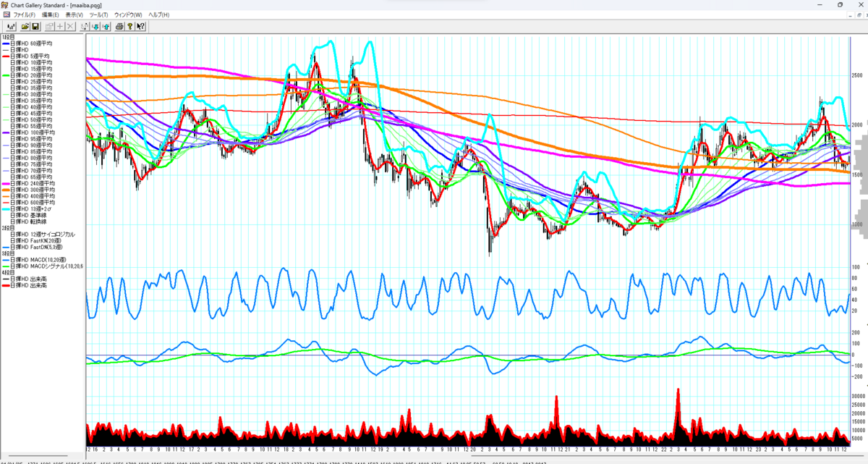Image resolution: width=868 pixels, height=464 pixels.
Task: Click the save floppy disk icon
Action: (x=35, y=27)
